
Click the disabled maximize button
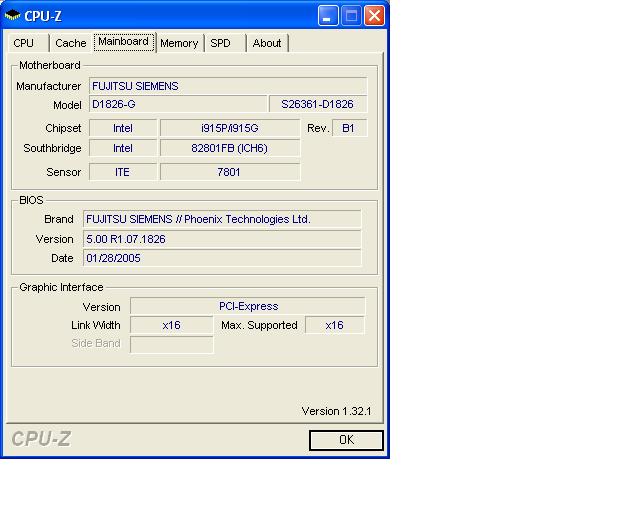351,16
